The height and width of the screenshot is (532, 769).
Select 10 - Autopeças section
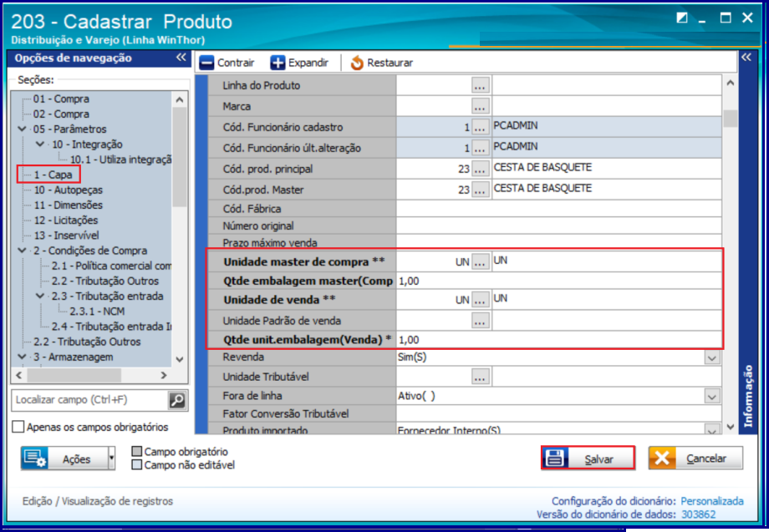[x=69, y=190]
